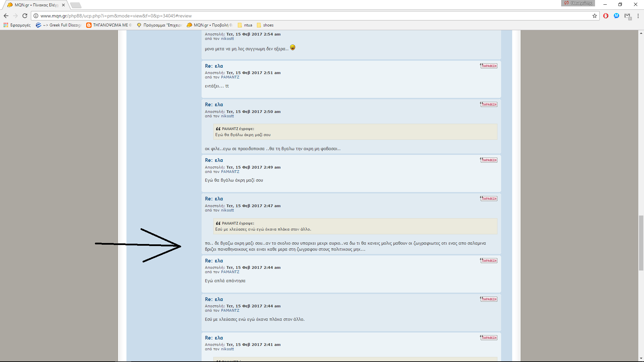This screenshot has height=362, width=644.
Task: Reload the page with refresh icon
Action: (25, 16)
